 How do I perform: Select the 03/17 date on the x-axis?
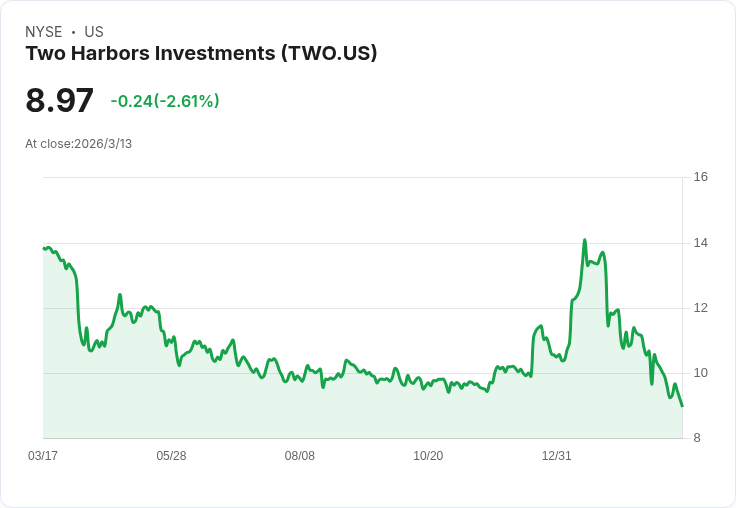click(43, 456)
